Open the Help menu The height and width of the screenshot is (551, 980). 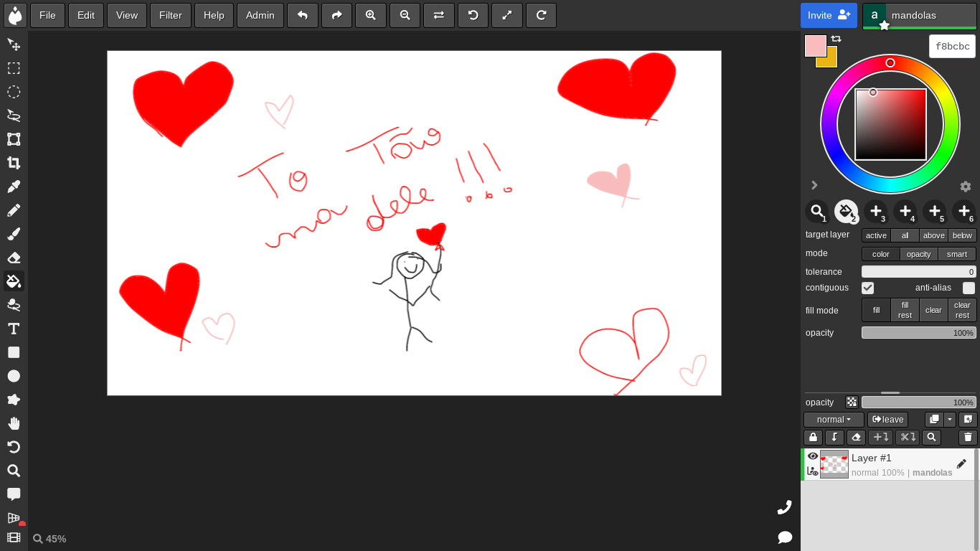[x=214, y=15]
